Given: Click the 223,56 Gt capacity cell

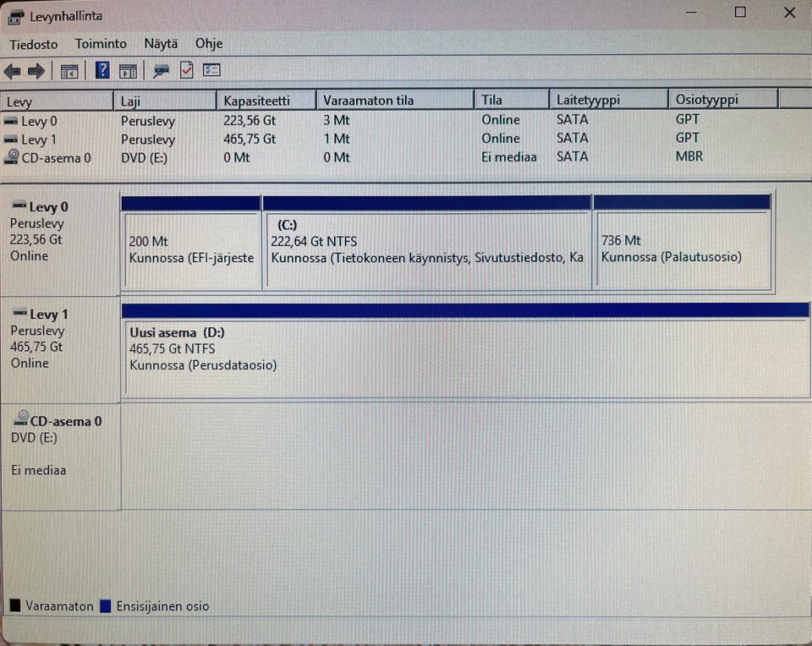Looking at the screenshot, I should tap(250, 121).
